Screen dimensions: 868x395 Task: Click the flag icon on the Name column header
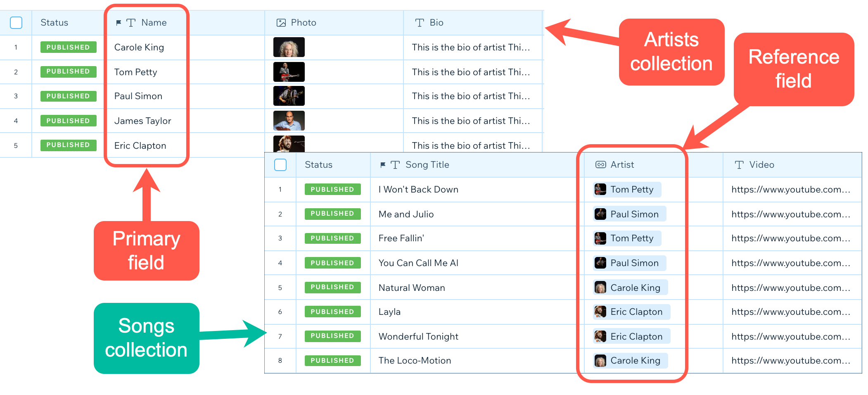(119, 23)
